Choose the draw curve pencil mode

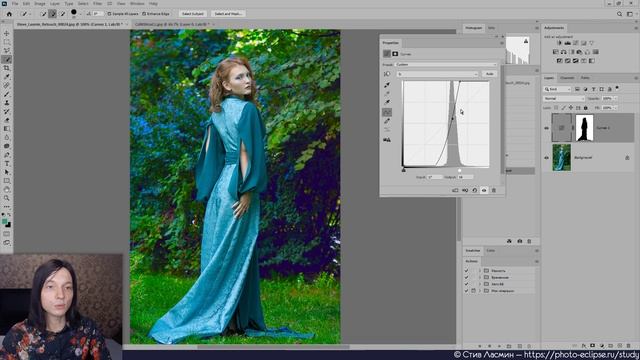387,121
